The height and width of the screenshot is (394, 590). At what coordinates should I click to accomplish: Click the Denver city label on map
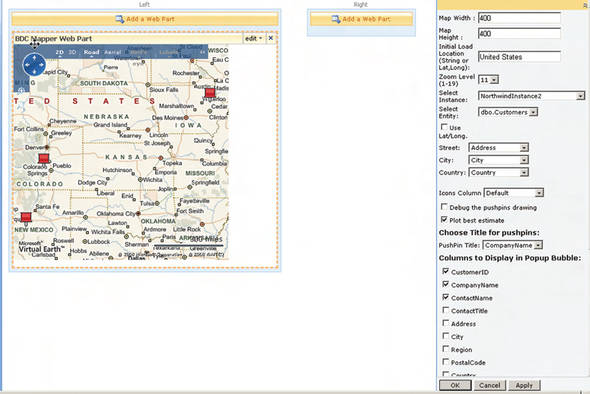[x=35, y=148]
